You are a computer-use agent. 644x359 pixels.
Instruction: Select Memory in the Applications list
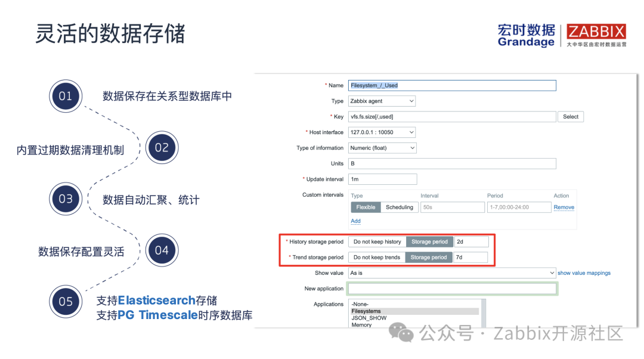point(415,324)
